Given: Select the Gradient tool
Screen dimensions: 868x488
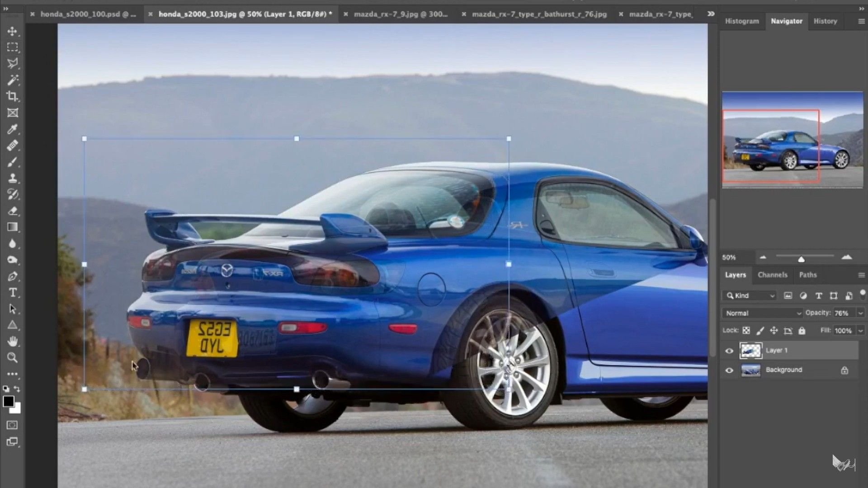Looking at the screenshot, I should 12,227.
